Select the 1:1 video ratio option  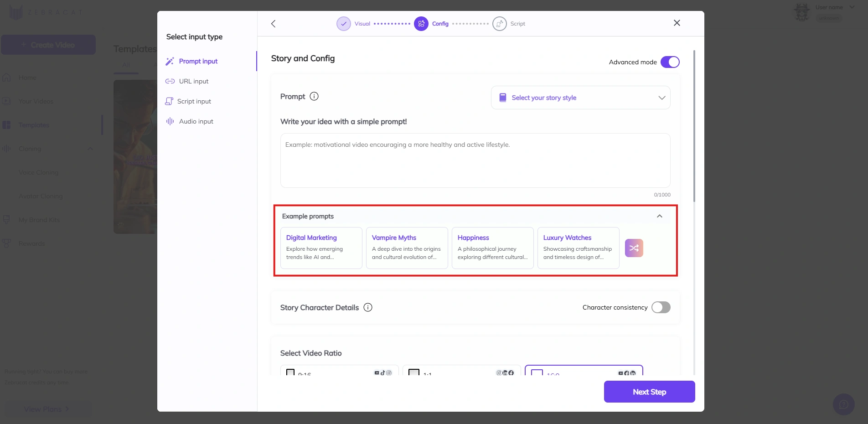(462, 370)
